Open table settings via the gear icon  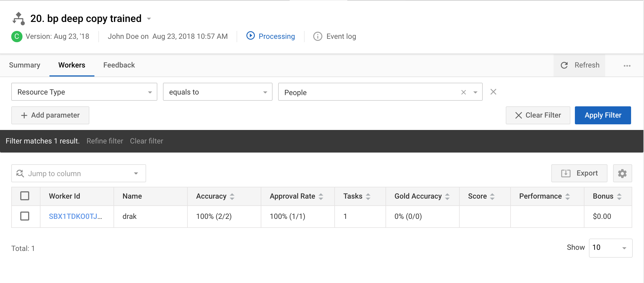coord(622,173)
